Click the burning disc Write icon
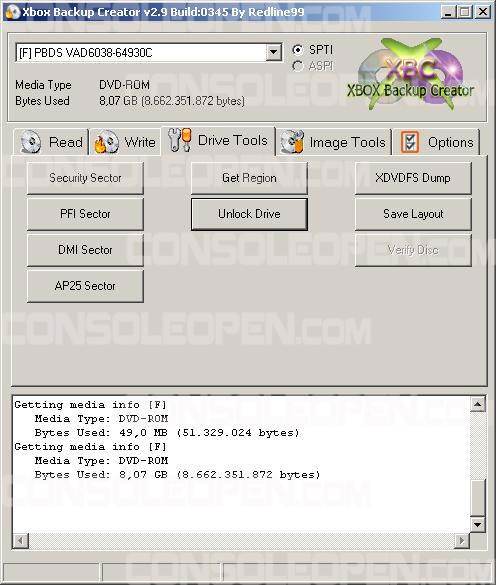Image resolution: width=496 pixels, height=585 pixels. (106, 142)
